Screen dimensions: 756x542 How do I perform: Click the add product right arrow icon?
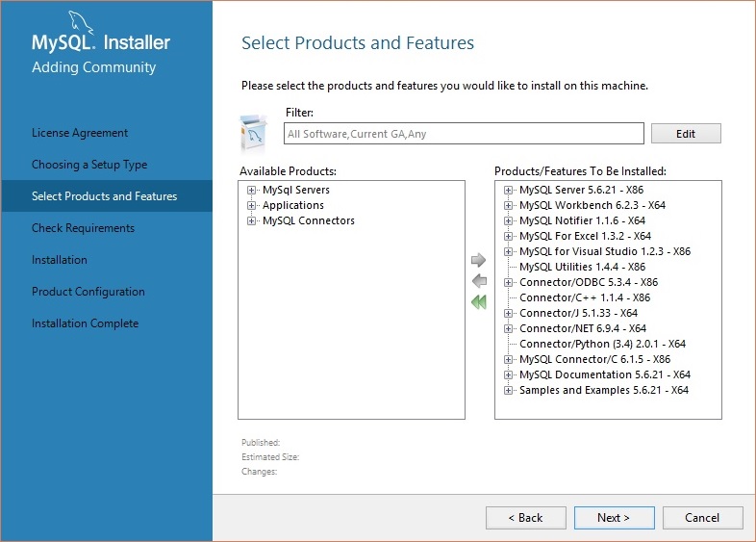[x=478, y=260]
